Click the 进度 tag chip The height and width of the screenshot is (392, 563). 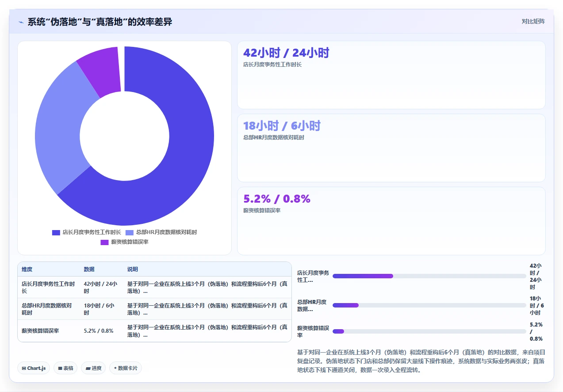[93, 368]
